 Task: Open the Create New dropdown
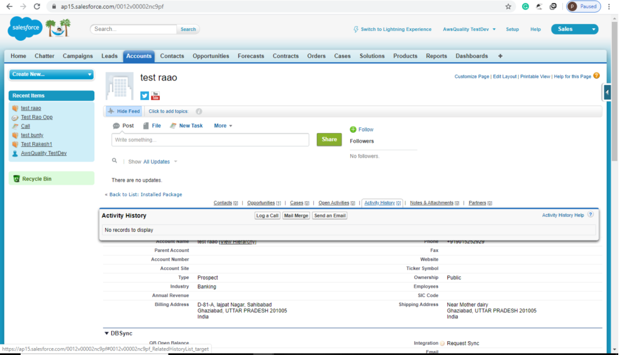click(52, 74)
